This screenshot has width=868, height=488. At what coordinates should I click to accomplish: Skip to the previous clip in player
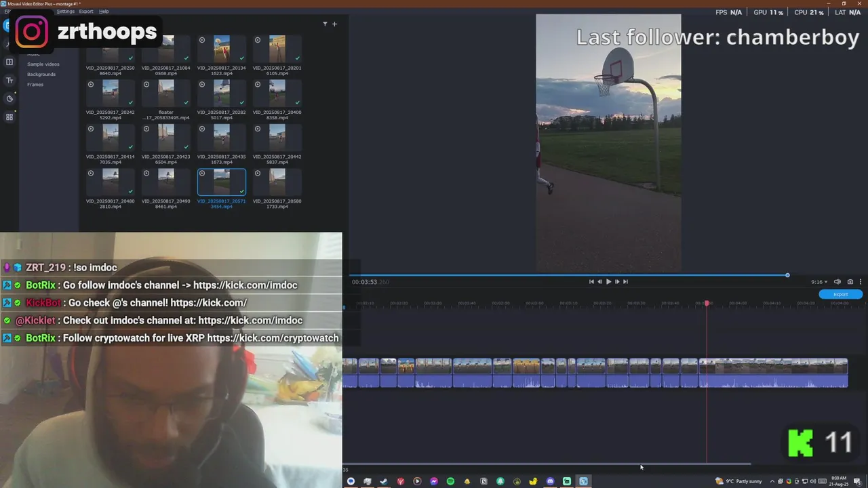[x=591, y=281]
